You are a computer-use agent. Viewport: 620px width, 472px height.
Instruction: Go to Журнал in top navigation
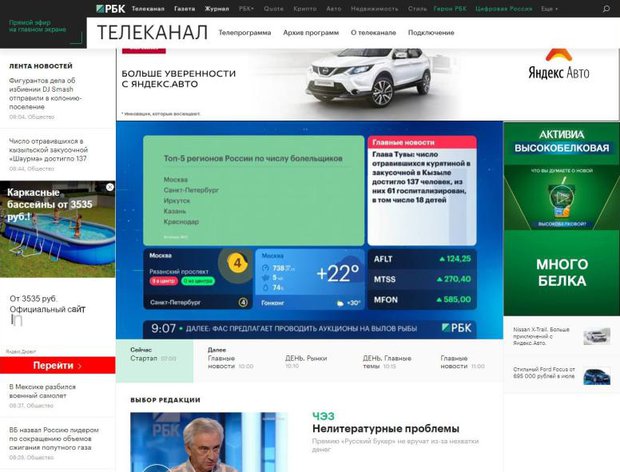click(217, 9)
